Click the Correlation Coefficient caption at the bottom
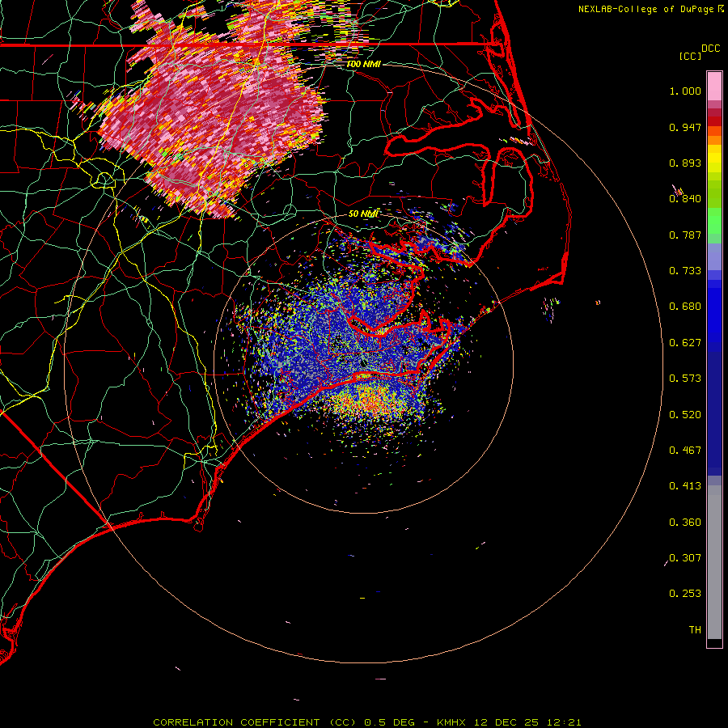Image resolution: width=728 pixels, height=728 pixels. point(366,722)
